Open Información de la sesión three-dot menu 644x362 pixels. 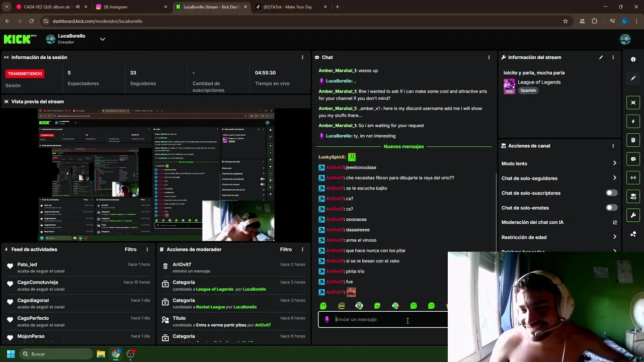pos(302,57)
